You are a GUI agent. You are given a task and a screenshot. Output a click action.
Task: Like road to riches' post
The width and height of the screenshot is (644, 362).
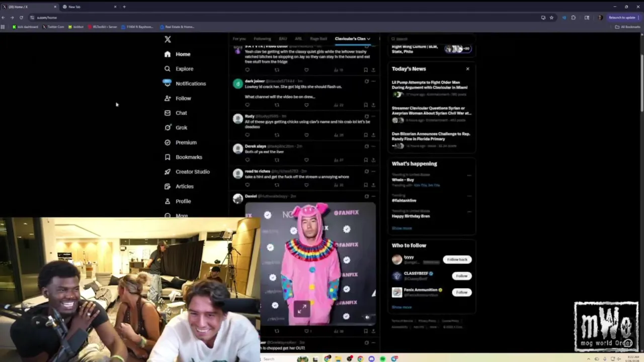[x=306, y=185]
